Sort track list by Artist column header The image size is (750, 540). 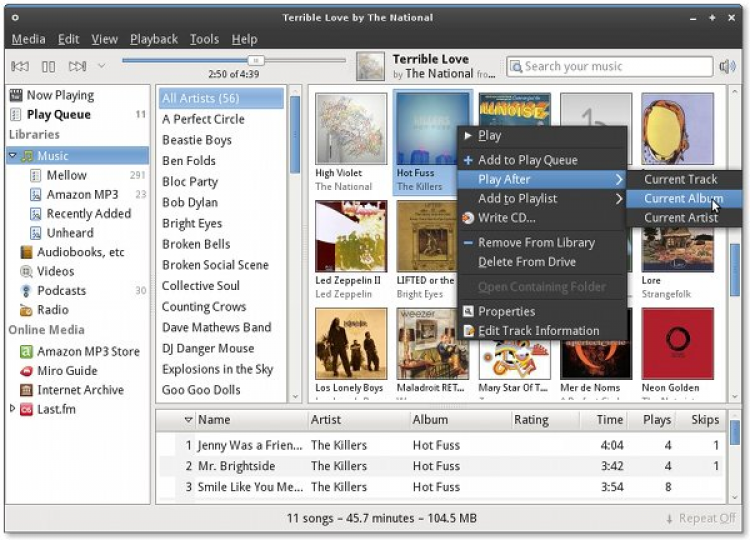[326, 420]
